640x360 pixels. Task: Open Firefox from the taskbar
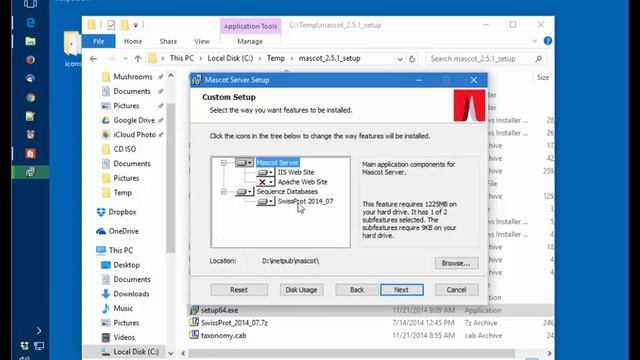30,60
